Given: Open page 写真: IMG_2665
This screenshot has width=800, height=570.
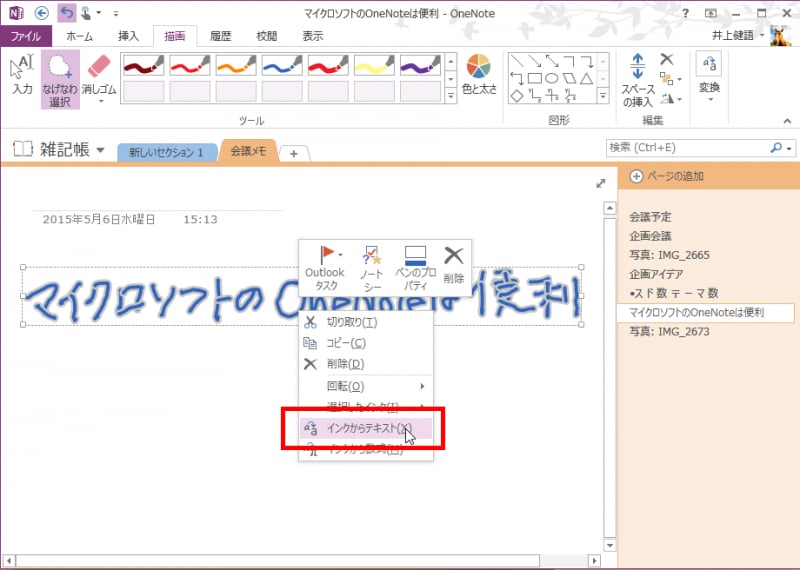Looking at the screenshot, I should (x=669, y=255).
